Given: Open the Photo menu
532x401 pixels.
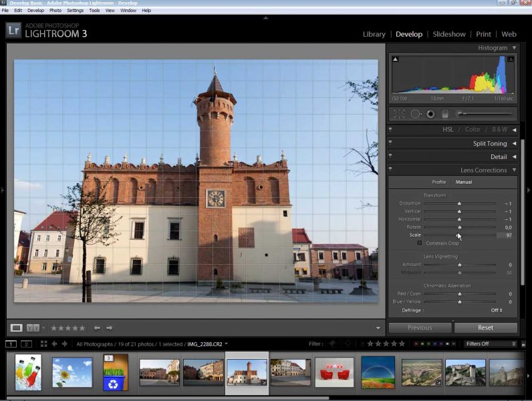Looking at the screenshot, I should click(55, 11).
